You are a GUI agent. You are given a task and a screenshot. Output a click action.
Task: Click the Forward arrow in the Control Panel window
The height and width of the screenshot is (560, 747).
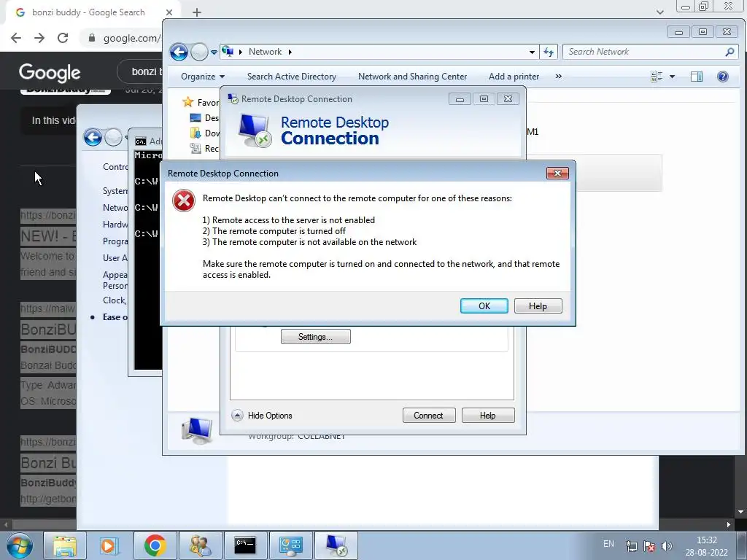coord(113,137)
